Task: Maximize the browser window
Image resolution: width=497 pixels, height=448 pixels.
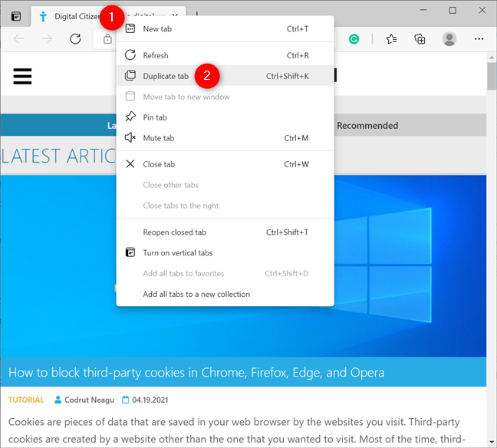Action: [453, 10]
